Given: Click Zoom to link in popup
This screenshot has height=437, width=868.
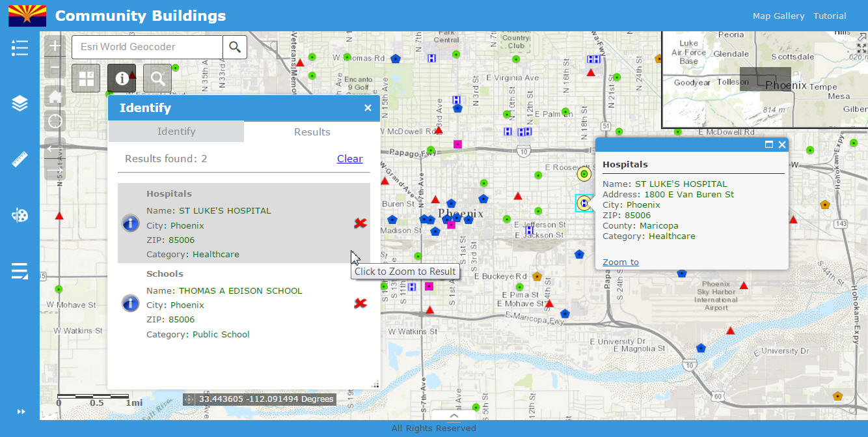Looking at the screenshot, I should [x=621, y=262].
